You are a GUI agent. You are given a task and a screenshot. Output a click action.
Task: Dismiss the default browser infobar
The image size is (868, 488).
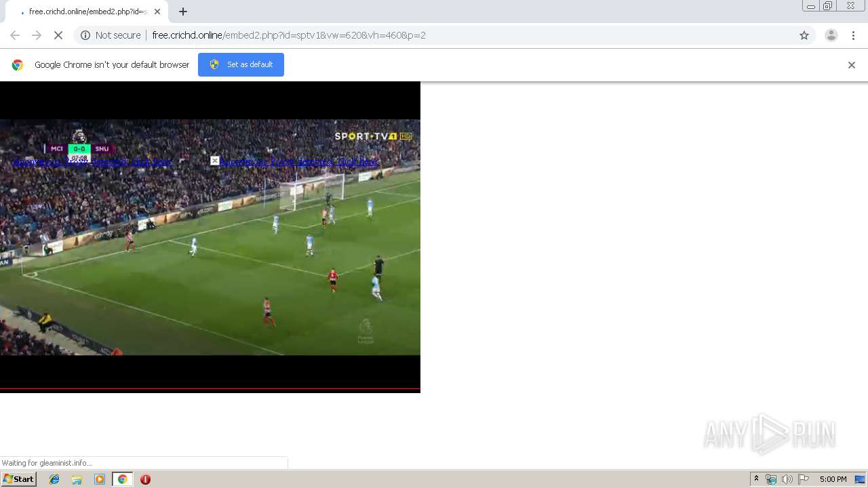(x=852, y=65)
